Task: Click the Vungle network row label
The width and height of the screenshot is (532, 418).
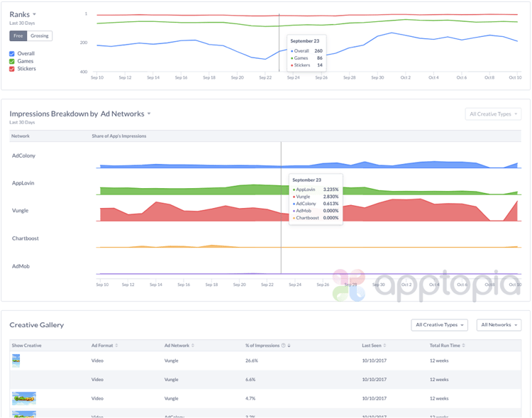Action: tap(20, 211)
